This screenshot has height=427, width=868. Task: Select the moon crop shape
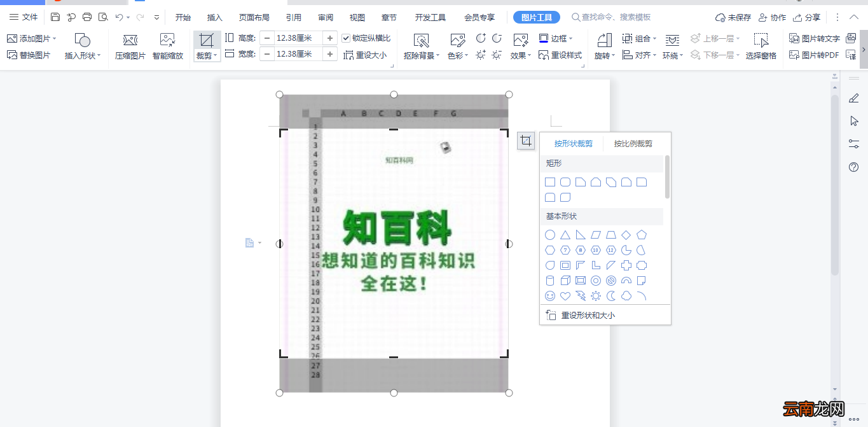[611, 296]
